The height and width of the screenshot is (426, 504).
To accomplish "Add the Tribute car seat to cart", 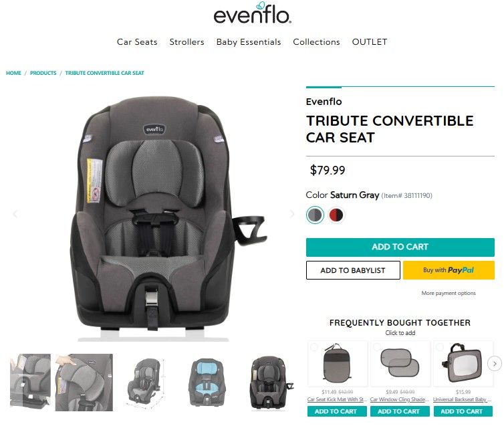I will pyautogui.click(x=400, y=247).
